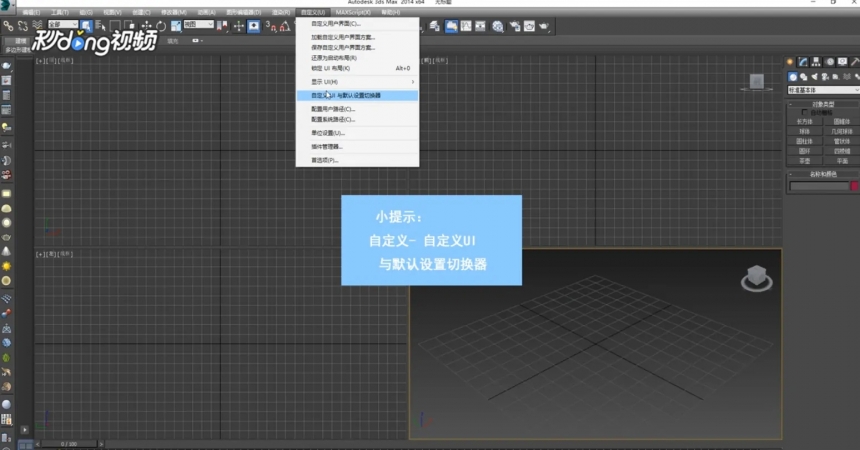
Task: Click the time slider showing 0 / 100
Action: point(69,444)
